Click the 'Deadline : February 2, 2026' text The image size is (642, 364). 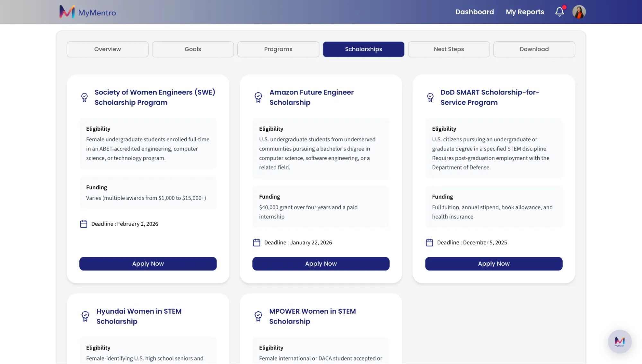pyautogui.click(x=125, y=224)
